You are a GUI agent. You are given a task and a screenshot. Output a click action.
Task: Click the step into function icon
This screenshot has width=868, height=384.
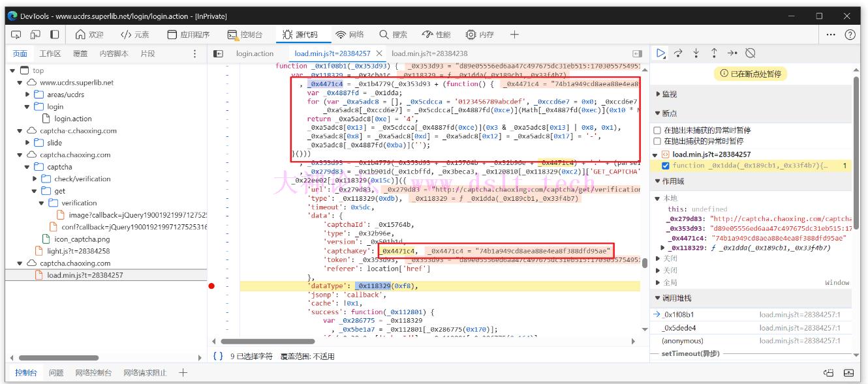pos(696,53)
